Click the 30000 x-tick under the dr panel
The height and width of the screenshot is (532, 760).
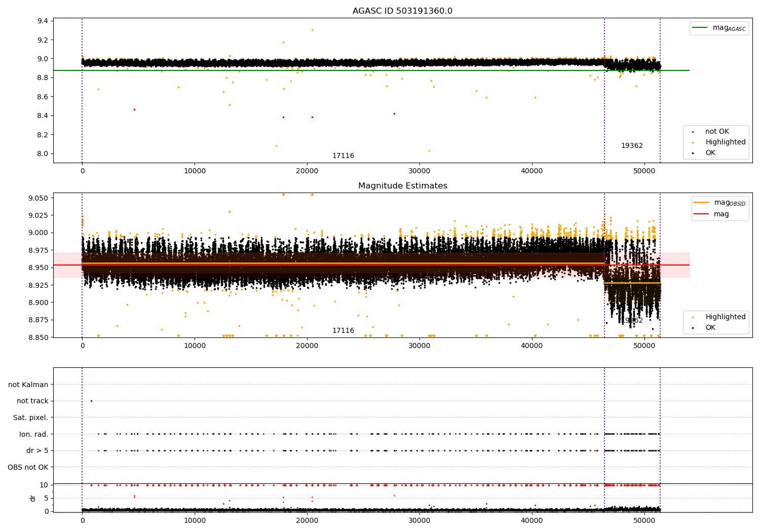tap(420, 521)
